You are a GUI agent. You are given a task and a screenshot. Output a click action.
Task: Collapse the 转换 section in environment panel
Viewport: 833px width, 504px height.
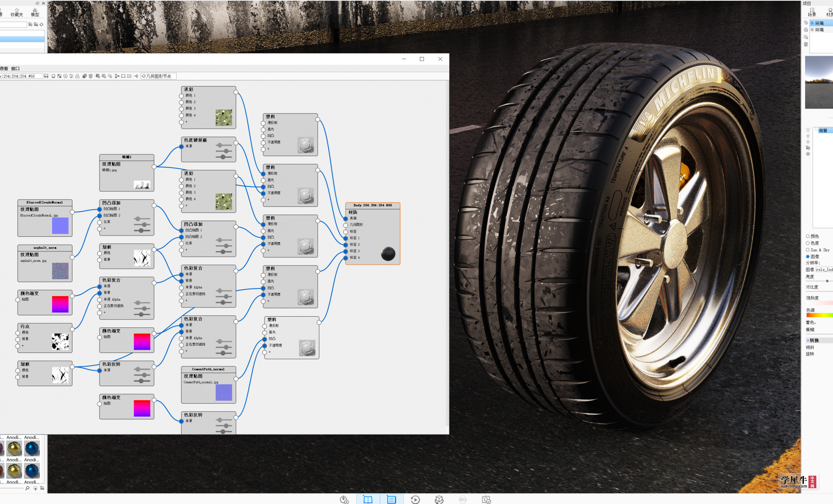pyautogui.click(x=808, y=340)
